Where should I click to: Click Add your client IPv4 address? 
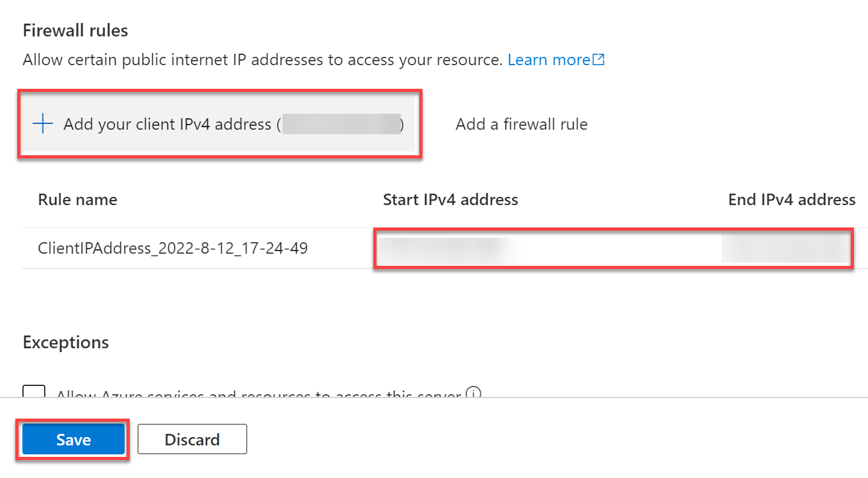(x=219, y=124)
